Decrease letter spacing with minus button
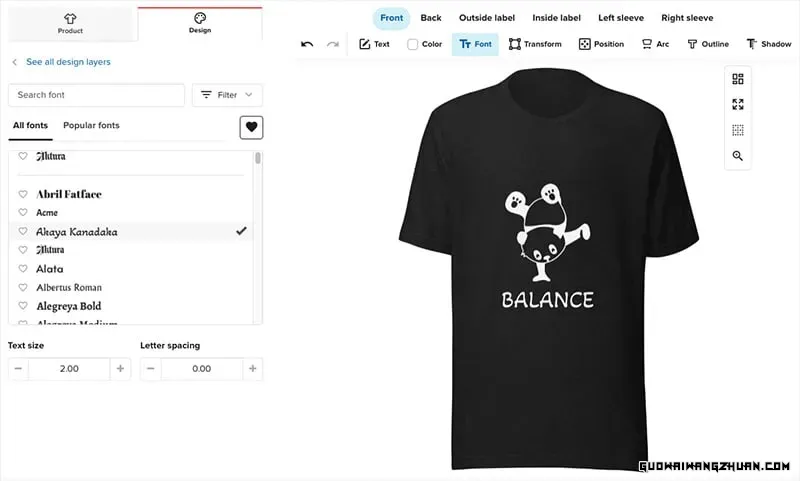The width and height of the screenshot is (800, 481). (x=151, y=369)
